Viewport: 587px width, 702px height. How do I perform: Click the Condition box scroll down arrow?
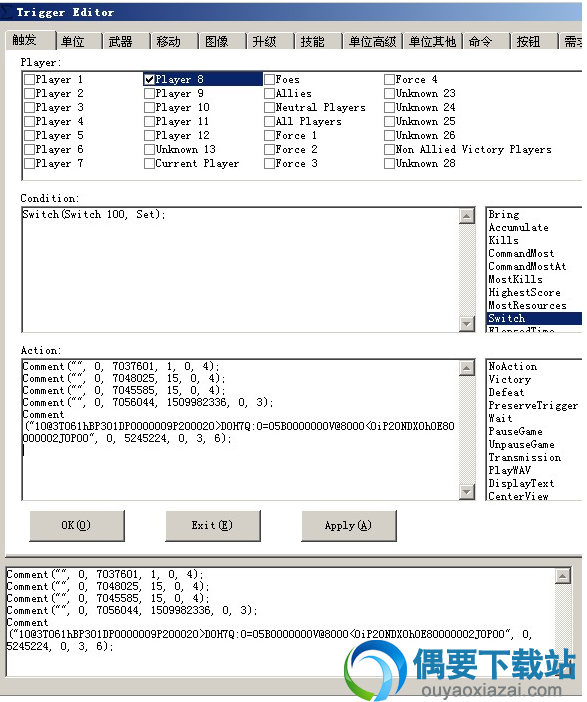tap(467, 324)
